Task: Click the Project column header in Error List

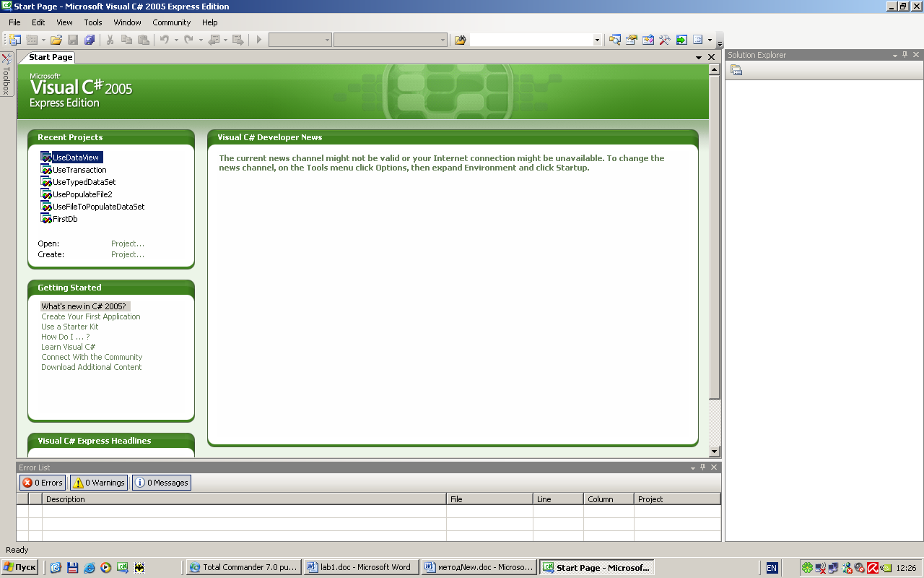Action: tap(678, 499)
